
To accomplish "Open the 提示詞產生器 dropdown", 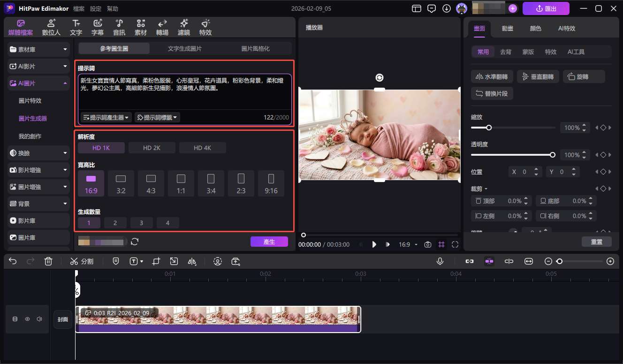I will (106, 117).
